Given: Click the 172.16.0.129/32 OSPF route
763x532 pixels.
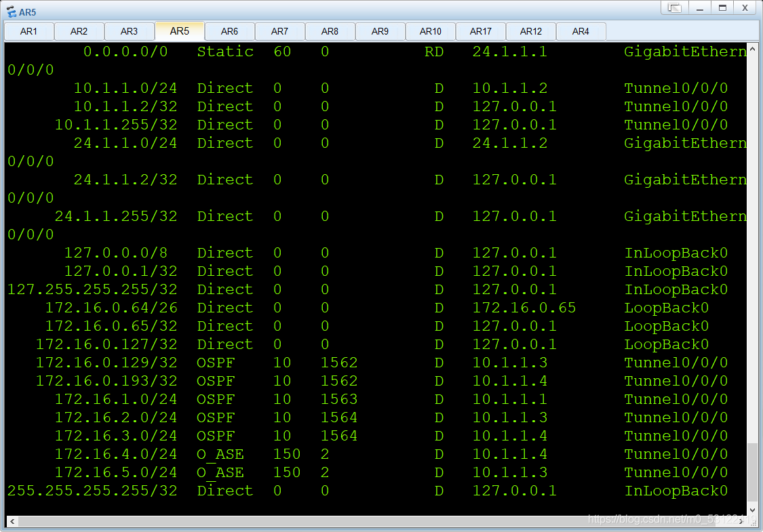Looking at the screenshot, I should pyautogui.click(x=106, y=363).
